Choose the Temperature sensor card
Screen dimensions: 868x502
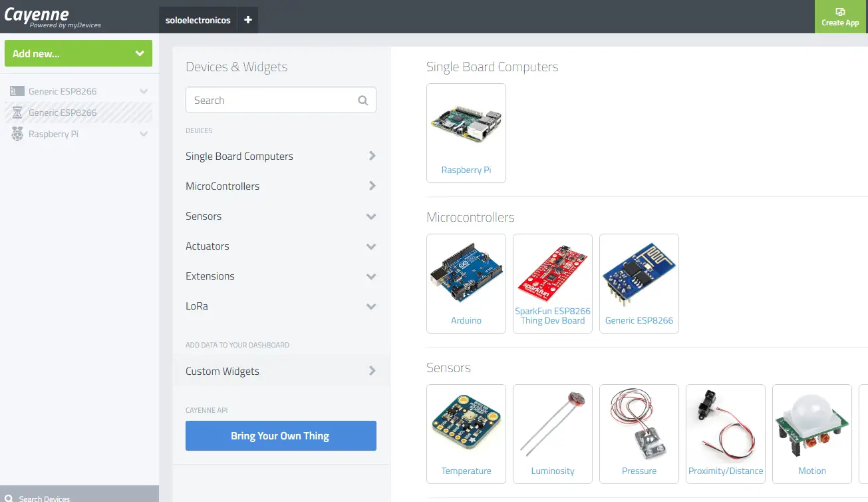coord(466,434)
